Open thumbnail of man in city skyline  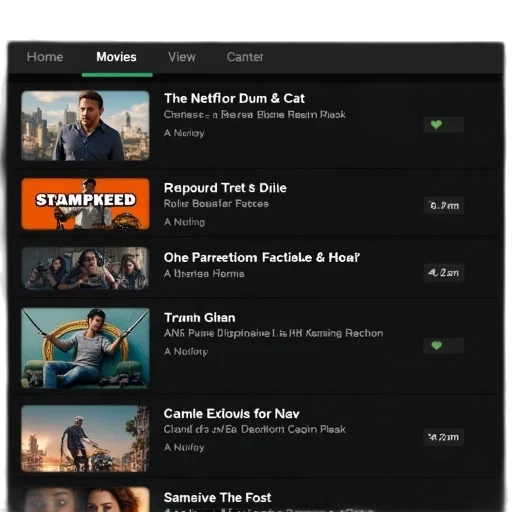pyautogui.click(x=85, y=126)
